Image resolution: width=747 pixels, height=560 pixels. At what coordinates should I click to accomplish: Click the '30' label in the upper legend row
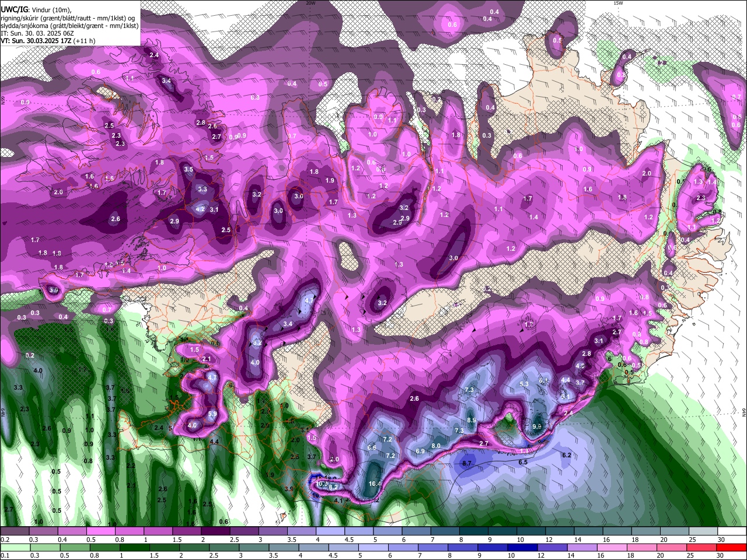click(x=721, y=540)
